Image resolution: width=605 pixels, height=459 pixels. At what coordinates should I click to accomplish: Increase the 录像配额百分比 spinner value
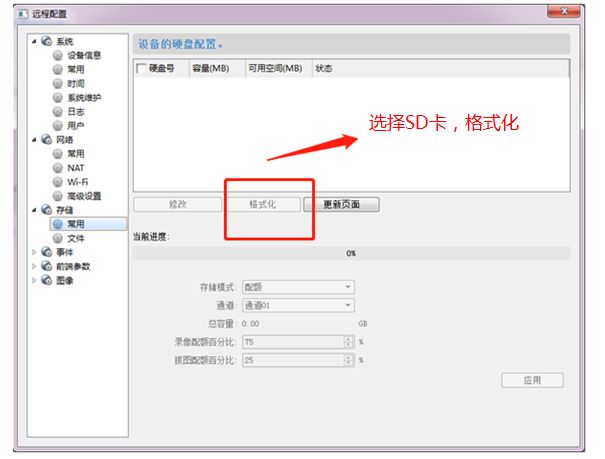point(348,338)
